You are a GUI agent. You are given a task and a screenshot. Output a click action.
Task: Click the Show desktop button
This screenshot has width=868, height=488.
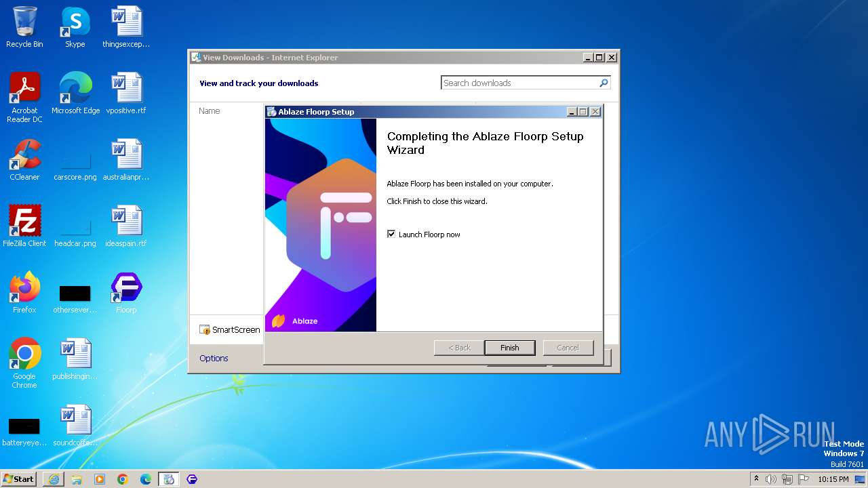click(861, 479)
